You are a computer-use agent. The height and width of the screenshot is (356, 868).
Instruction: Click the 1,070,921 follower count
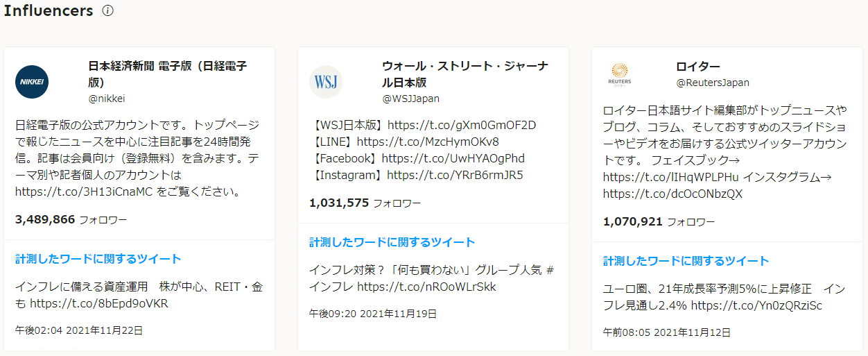click(x=633, y=221)
